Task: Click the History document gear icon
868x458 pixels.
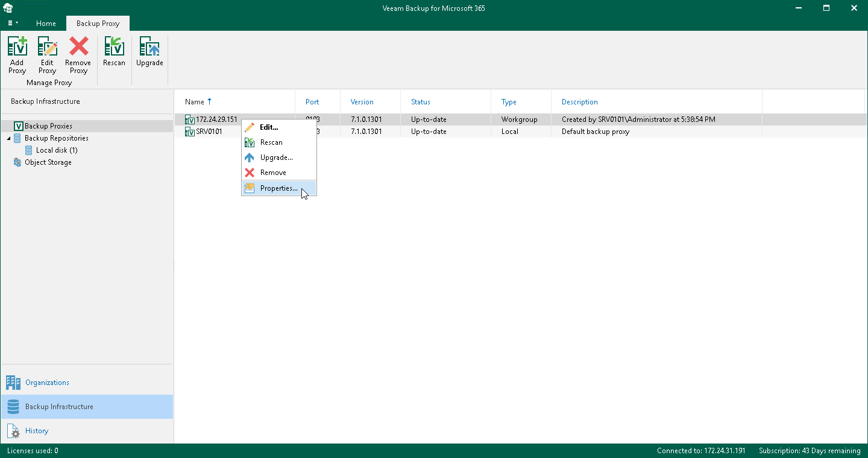Action: 13,431
